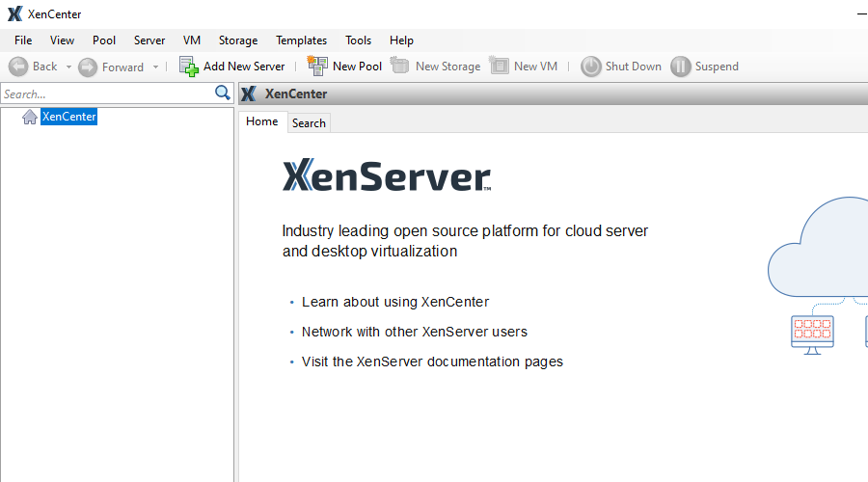Screen dimensions: 868x482
Task: Click the Add New Server icon
Action: [x=189, y=67]
